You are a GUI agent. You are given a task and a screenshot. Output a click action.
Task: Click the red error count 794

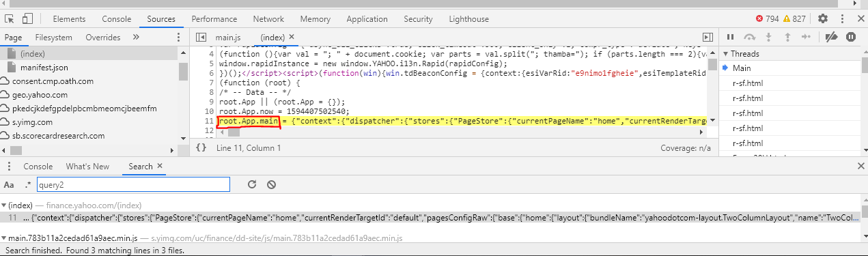coord(767,19)
